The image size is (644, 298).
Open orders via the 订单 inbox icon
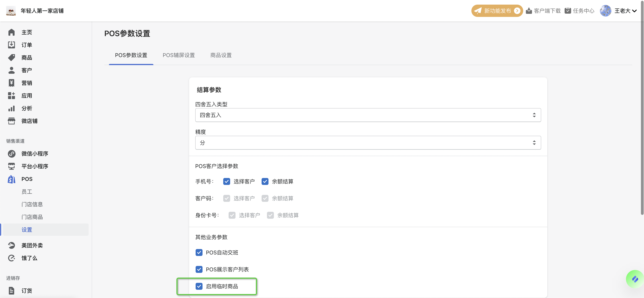click(12, 45)
